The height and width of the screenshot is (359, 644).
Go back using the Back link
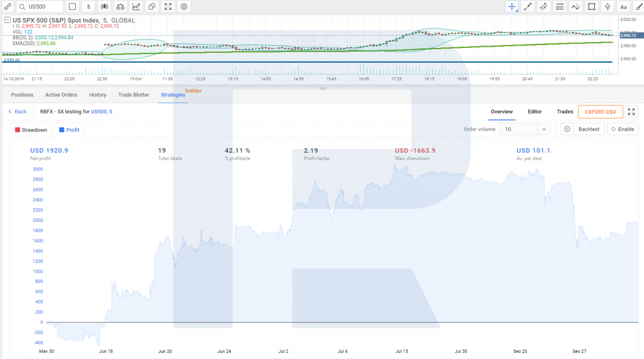(x=18, y=112)
